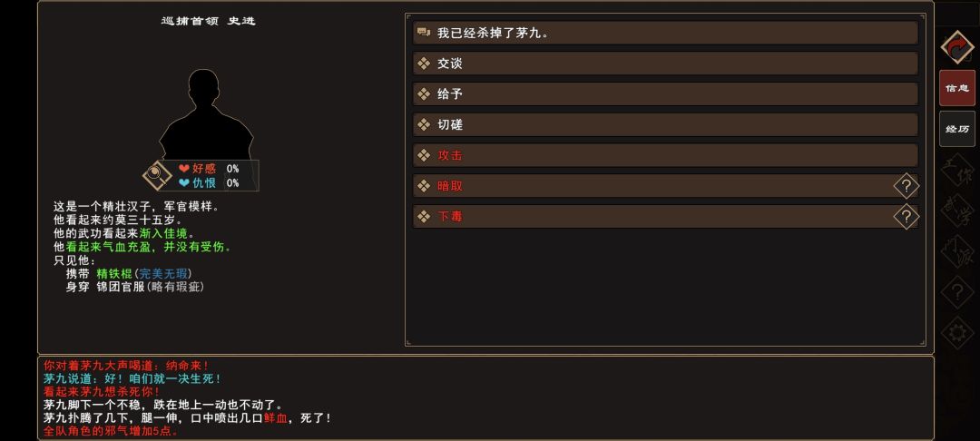This screenshot has height=441, width=980.
Task: Click the 史进 character silhouette portrait
Action: 206,113
